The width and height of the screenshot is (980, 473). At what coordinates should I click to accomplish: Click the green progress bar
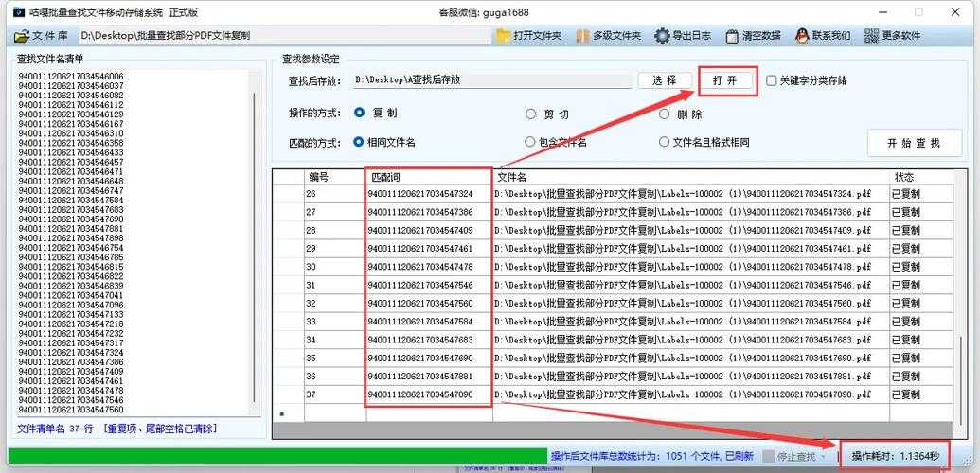pos(276,456)
